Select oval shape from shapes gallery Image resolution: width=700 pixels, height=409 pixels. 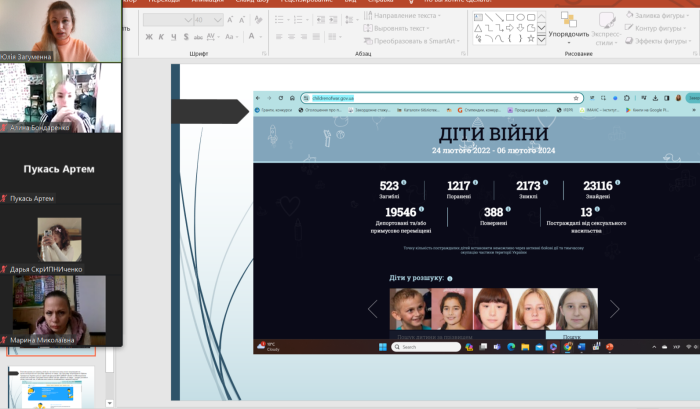click(522, 17)
